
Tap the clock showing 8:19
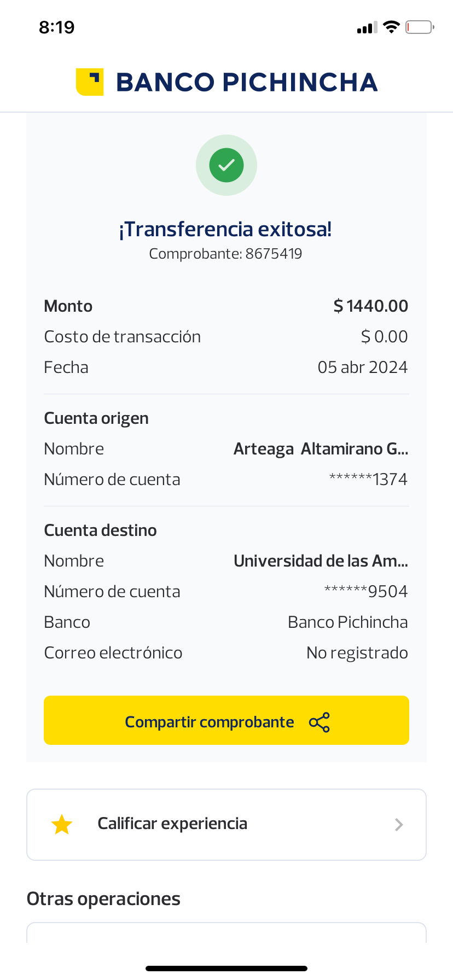(x=57, y=27)
